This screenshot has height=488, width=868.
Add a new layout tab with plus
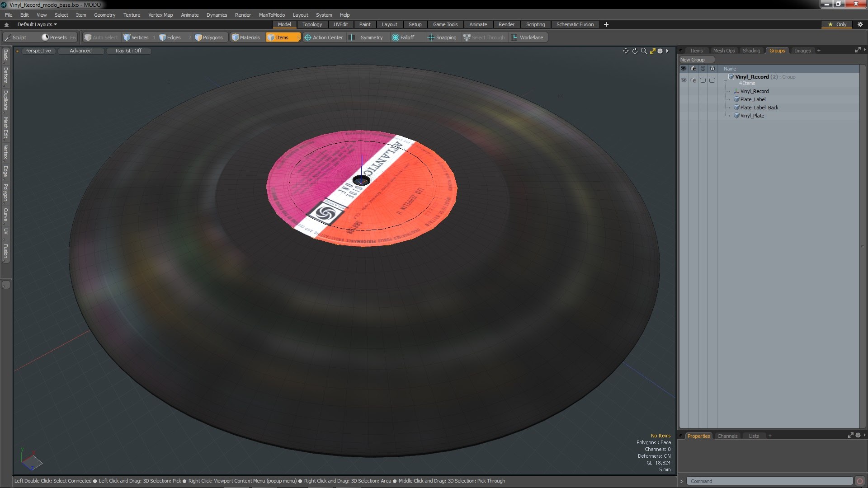click(x=606, y=24)
